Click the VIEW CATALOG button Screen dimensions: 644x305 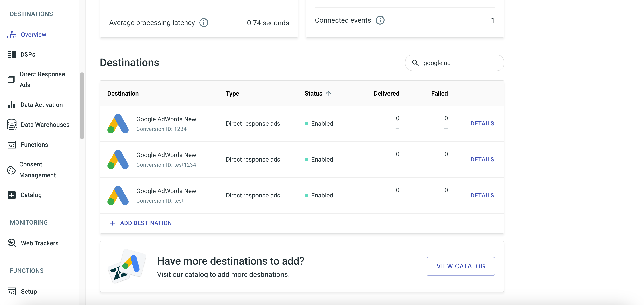tap(461, 266)
